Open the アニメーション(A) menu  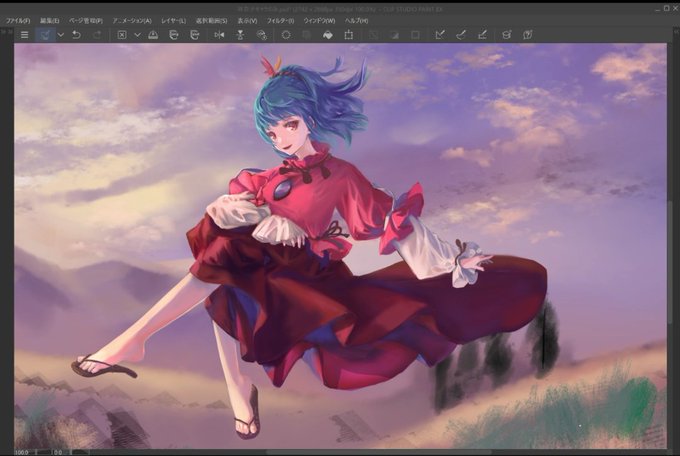point(132,20)
